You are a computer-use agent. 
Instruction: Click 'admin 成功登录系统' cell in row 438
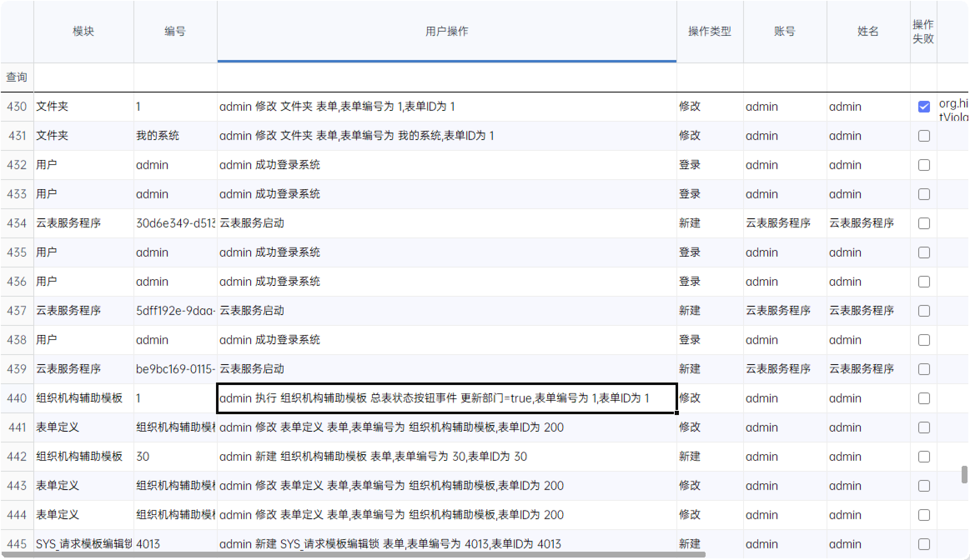447,340
